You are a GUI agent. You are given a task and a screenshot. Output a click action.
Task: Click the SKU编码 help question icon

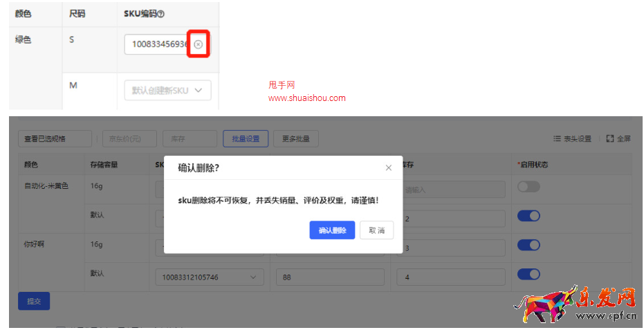tap(161, 14)
